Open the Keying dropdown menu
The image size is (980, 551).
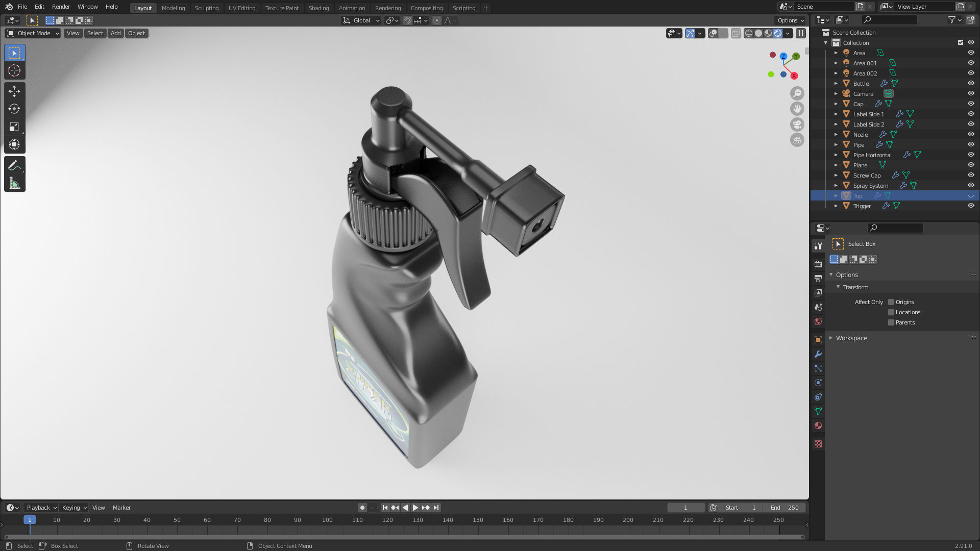tap(75, 508)
